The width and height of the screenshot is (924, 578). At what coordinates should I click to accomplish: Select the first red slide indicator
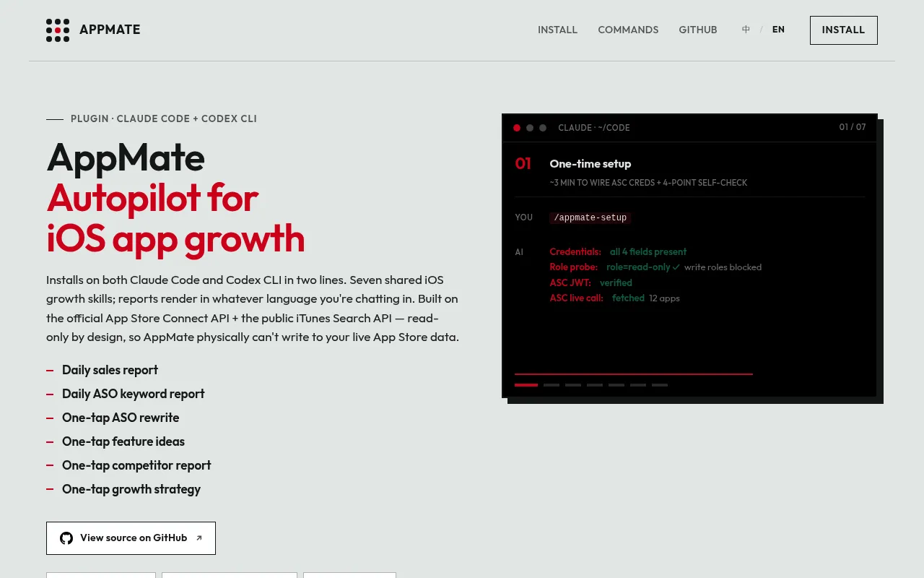526,385
